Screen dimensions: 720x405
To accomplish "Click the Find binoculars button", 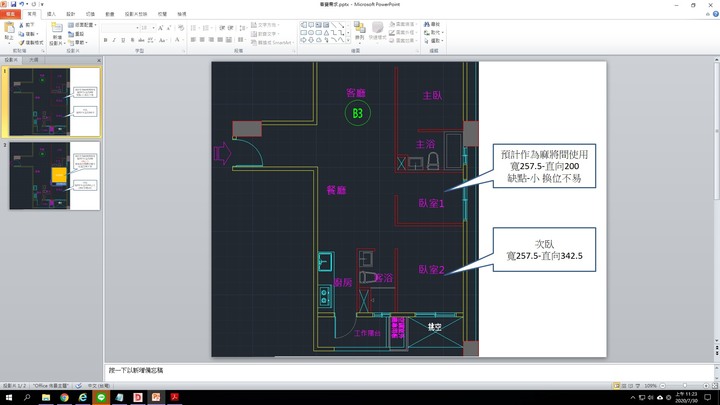I will click(432, 24).
